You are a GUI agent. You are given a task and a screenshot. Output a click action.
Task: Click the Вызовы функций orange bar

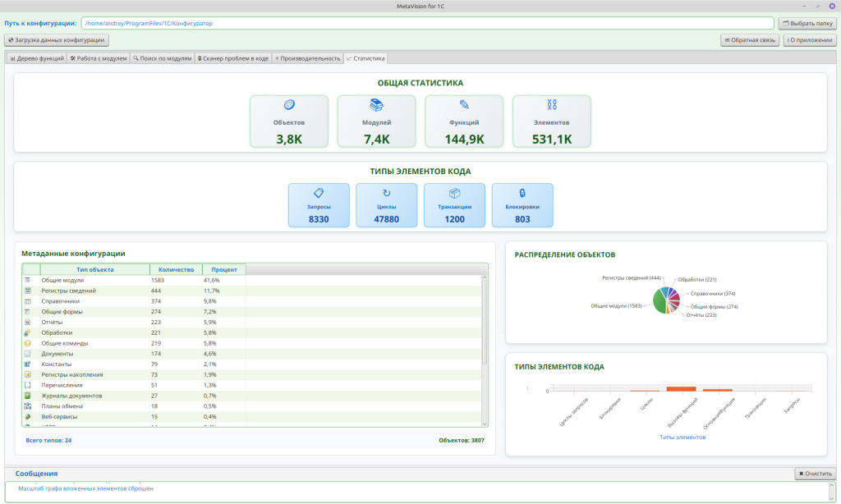pyautogui.click(x=681, y=389)
